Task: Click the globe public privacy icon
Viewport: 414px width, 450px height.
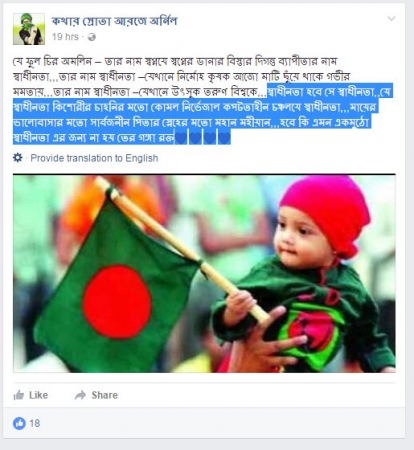Action: click(91, 37)
